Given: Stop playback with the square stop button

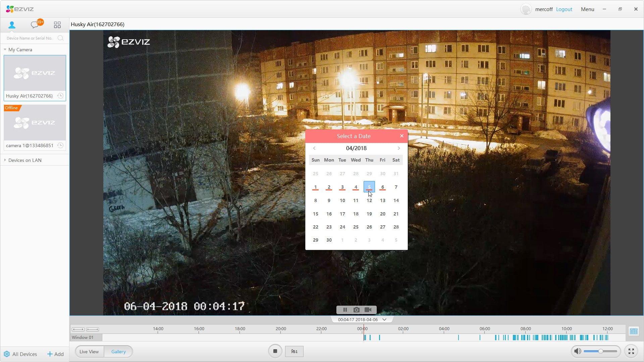Looking at the screenshot, I should (275, 351).
